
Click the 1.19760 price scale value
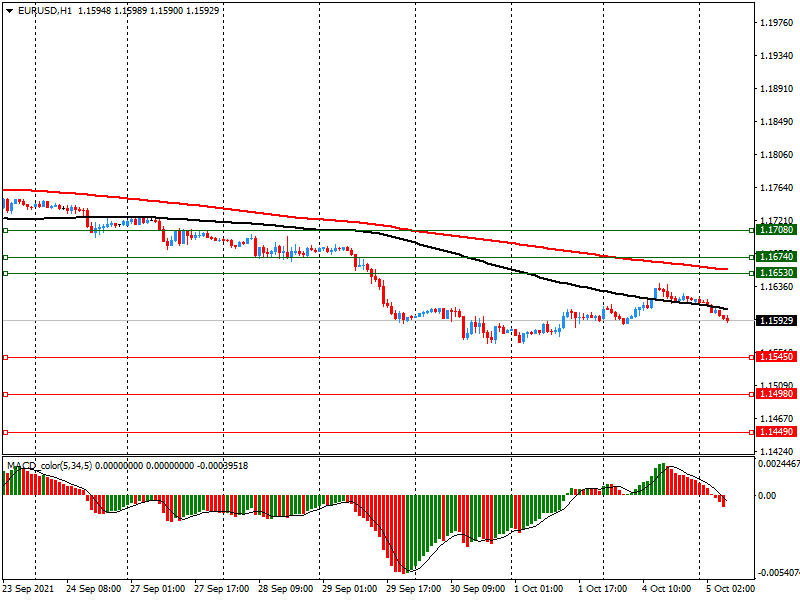[x=777, y=22]
